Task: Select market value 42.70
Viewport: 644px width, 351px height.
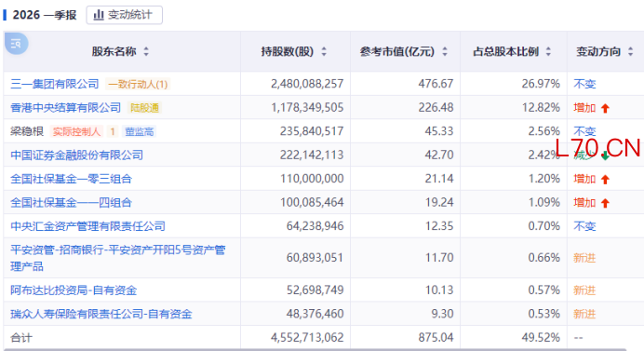Action: click(x=439, y=155)
